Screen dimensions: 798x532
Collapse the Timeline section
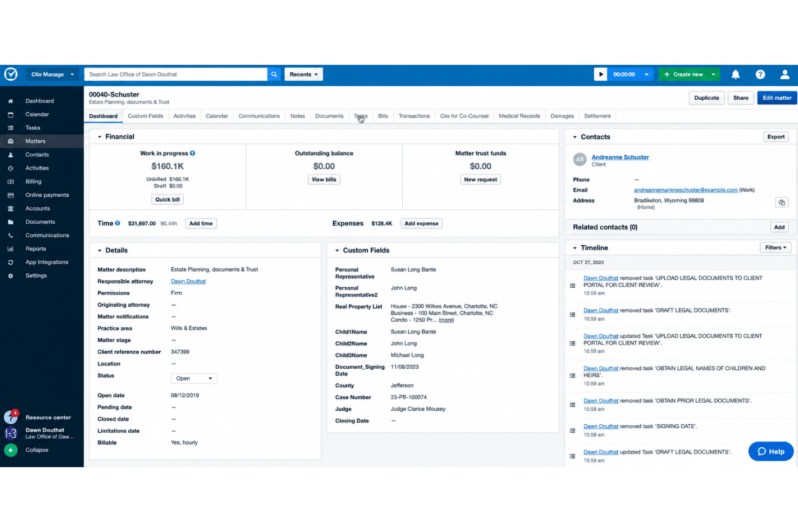coord(575,248)
